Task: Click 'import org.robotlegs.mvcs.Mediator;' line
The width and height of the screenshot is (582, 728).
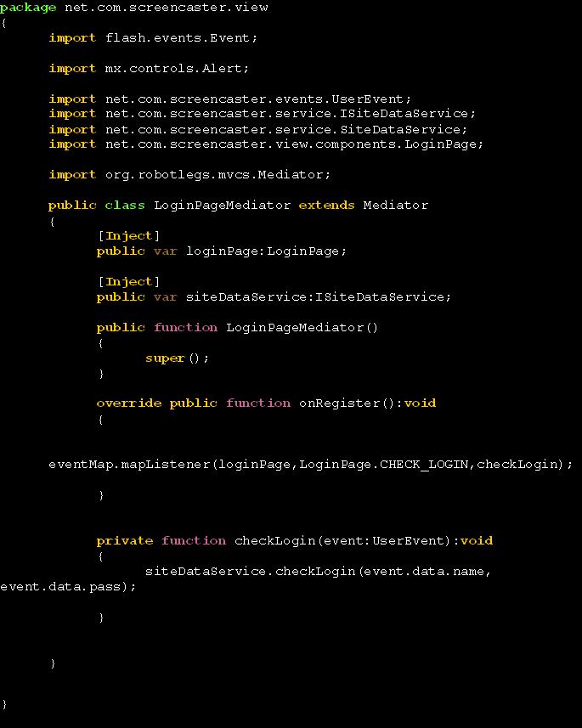Action: pyautogui.click(x=189, y=175)
